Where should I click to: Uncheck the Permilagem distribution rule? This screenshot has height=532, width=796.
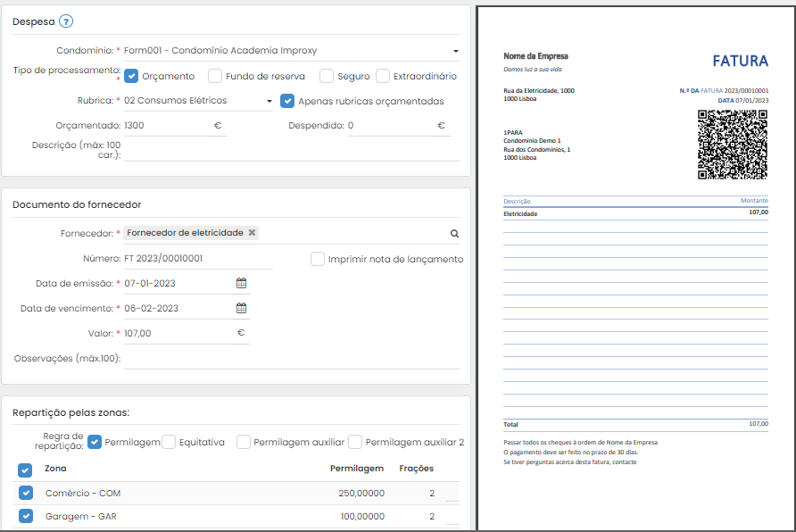(x=95, y=442)
